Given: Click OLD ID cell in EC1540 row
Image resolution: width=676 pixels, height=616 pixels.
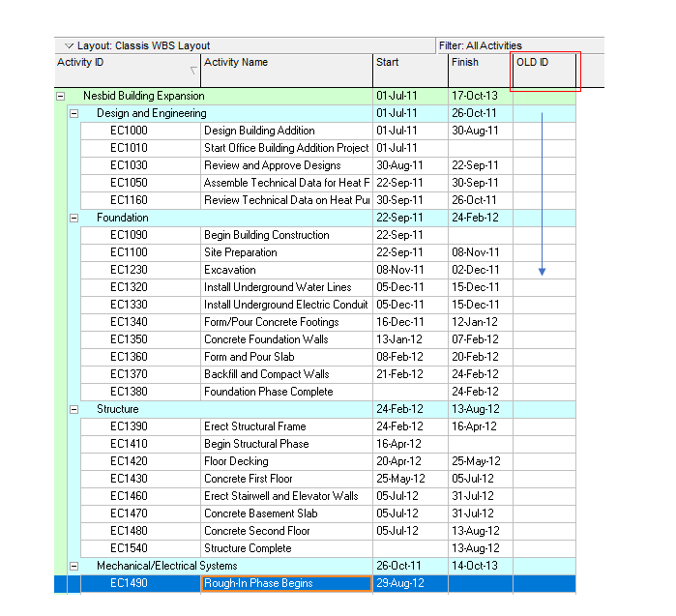Looking at the screenshot, I should 544,548.
